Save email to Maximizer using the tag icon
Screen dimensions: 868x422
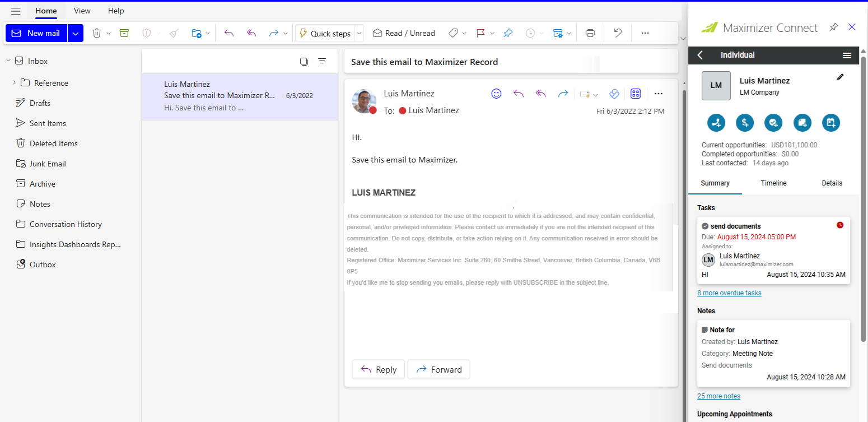click(x=614, y=94)
